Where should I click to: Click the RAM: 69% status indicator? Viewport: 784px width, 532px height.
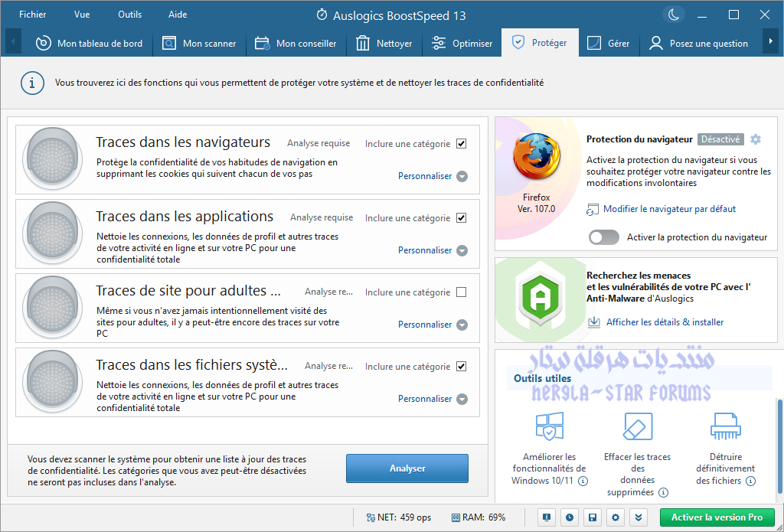(x=478, y=517)
